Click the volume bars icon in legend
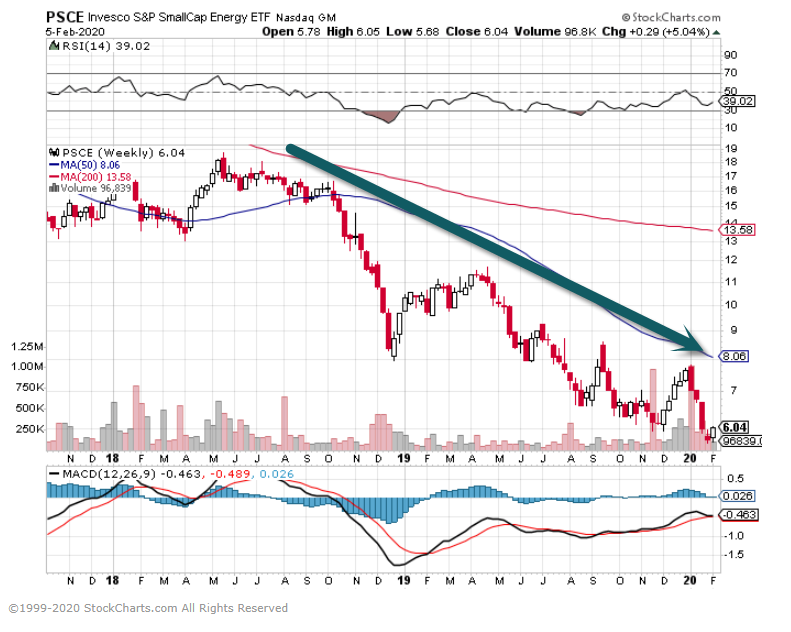 click(x=53, y=188)
